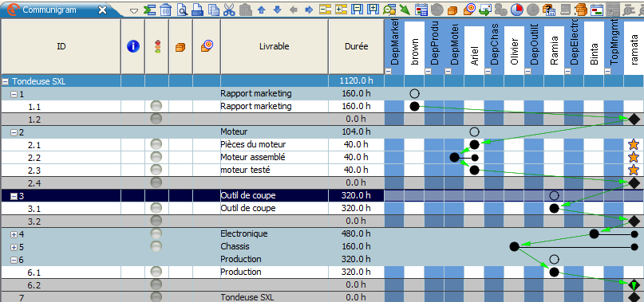
Task: Open the toolbar view menu triangle
Action: (133, 10)
